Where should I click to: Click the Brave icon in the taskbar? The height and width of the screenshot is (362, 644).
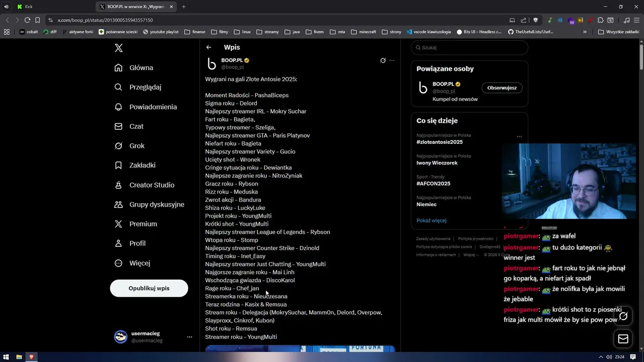[32, 357]
